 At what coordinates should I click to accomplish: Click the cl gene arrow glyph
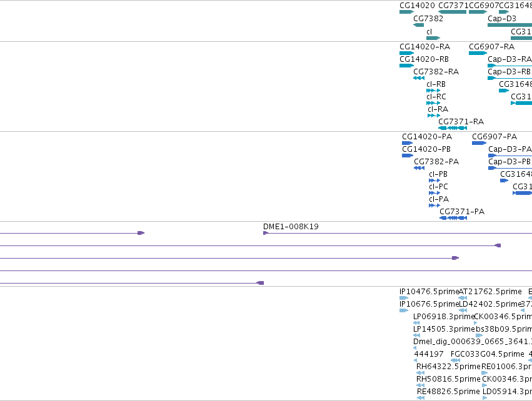(x=433, y=38)
